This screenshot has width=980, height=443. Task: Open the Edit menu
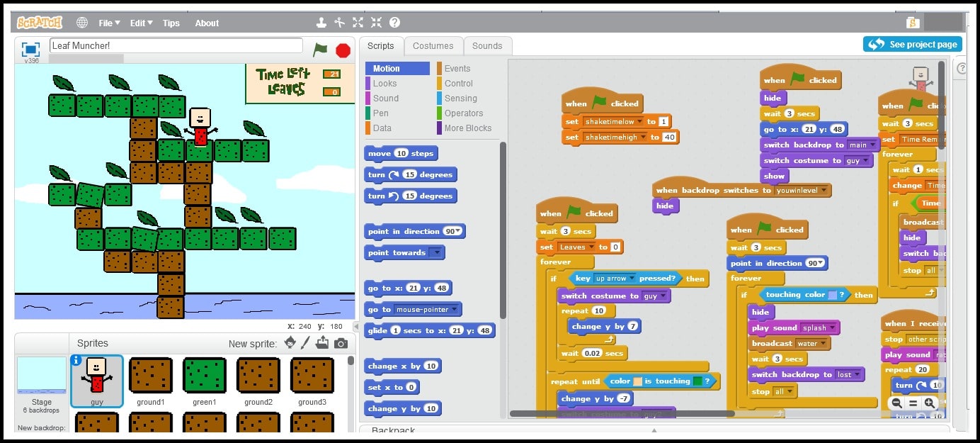tap(139, 22)
